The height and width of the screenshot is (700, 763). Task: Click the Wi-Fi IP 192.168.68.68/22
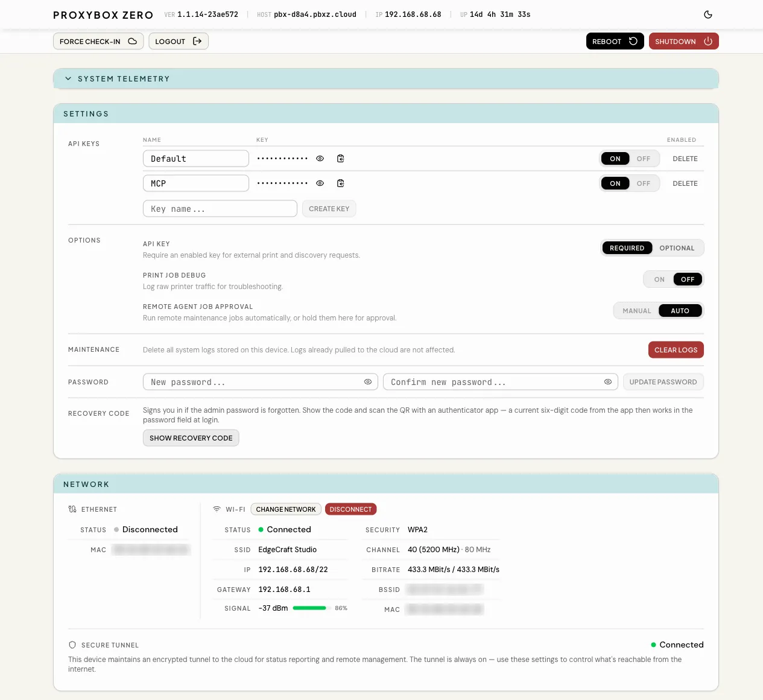pyautogui.click(x=293, y=570)
